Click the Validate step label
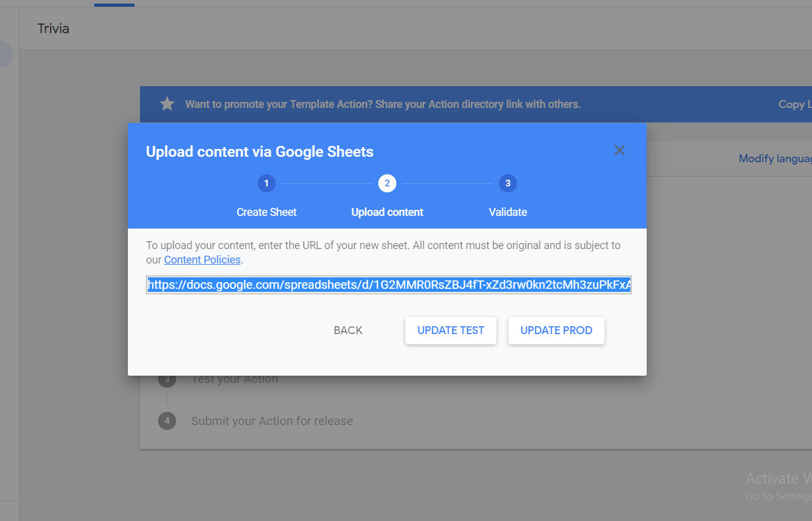The image size is (812, 521). click(x=508, y=212)
